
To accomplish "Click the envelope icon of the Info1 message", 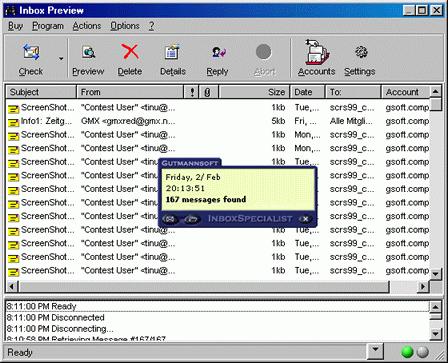I will (14, 122).
